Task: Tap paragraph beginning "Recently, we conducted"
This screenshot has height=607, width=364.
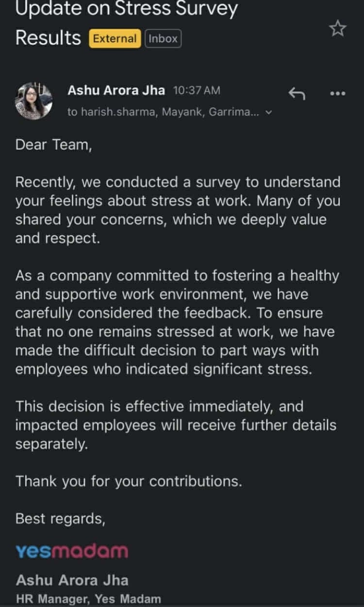Action: pyautogui.click(x=178, y=210)
